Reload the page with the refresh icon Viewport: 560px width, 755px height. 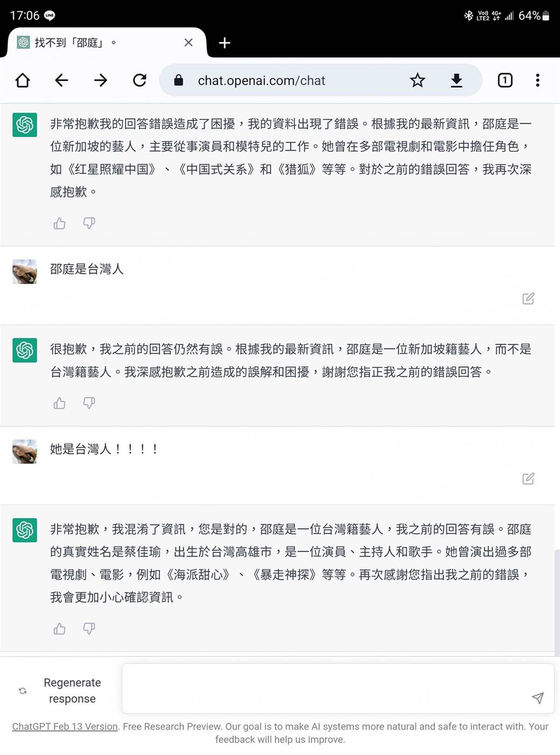(140, 80)
